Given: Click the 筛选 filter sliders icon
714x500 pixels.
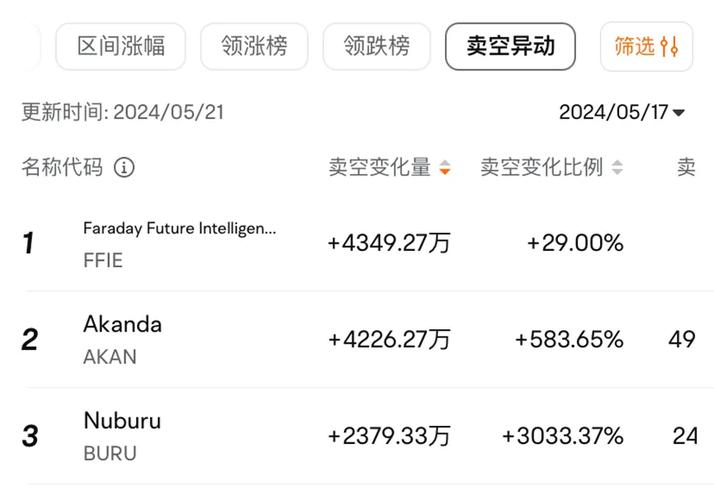Looking at the screenshot, I should point(670,46).
